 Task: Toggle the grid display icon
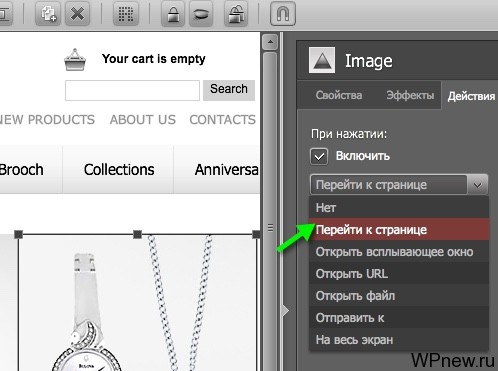coord(126,14)
